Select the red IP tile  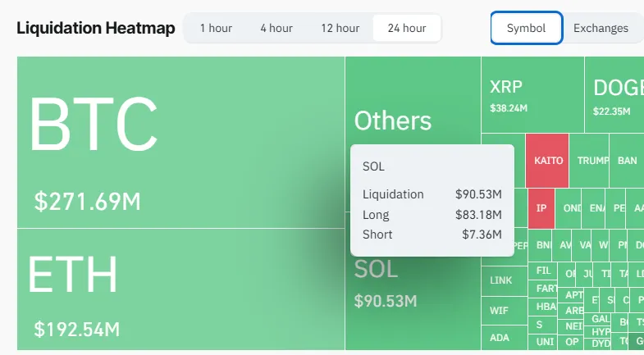(541, 208)
